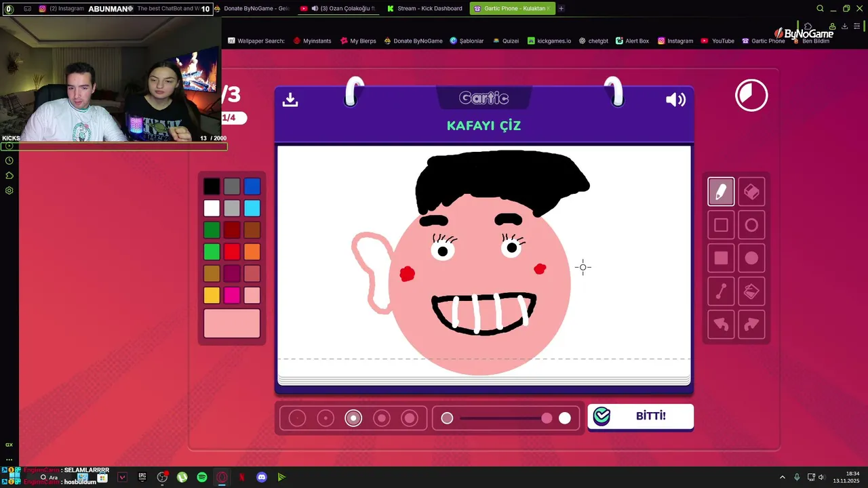The height and width of the screenshot is (488, 868).
Task: Open the taskbar volume control
Action: click(x=821, y=477)
